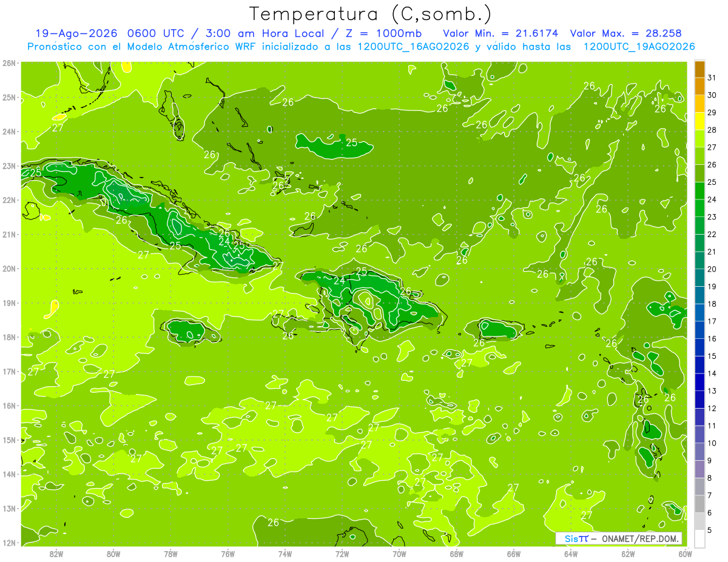Click legend scale value 17
728x562 pixels.
[712, 321]
